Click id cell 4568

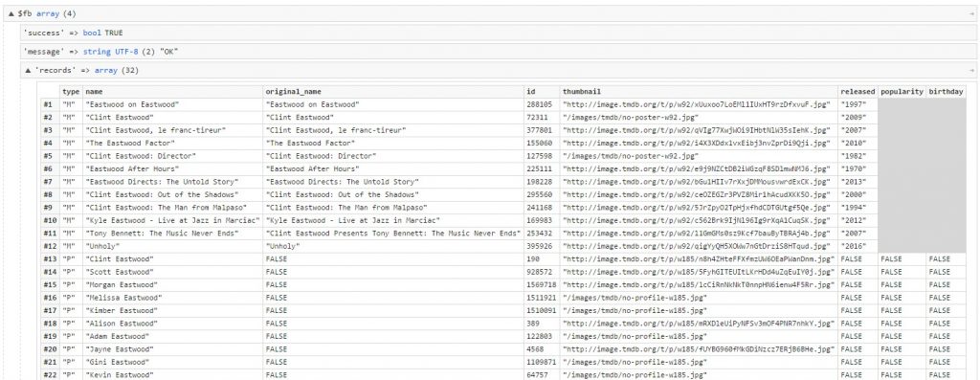(542, 349)
